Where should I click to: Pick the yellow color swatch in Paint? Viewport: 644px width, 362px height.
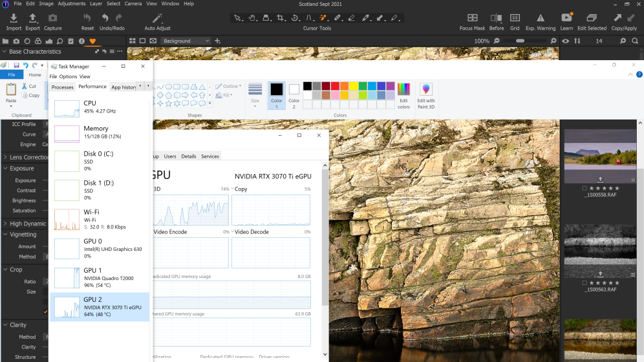(354, 86)
